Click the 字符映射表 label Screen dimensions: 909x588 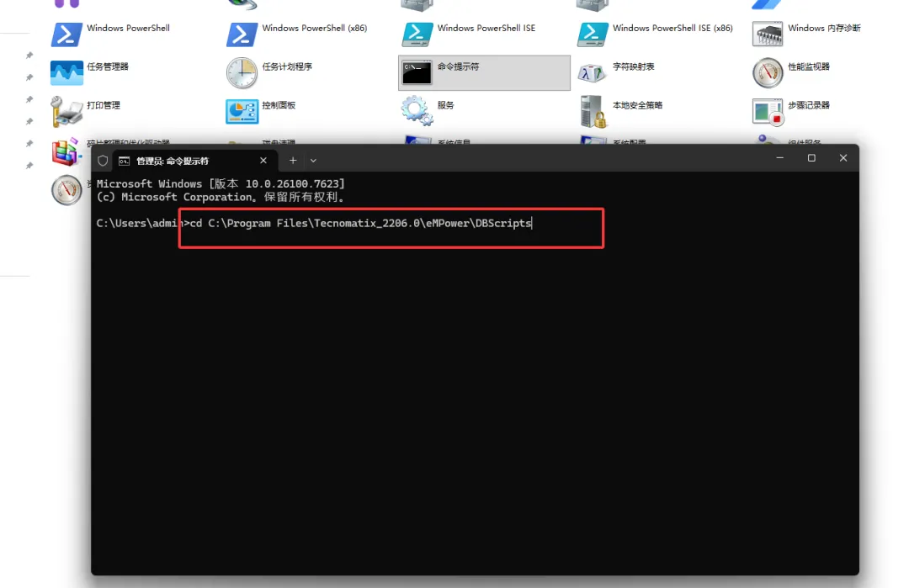634,66
